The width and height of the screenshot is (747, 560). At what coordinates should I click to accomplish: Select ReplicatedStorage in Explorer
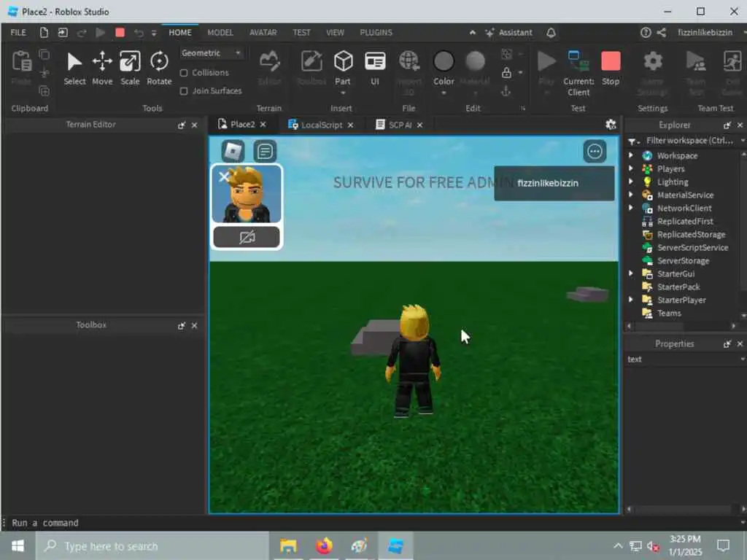click(x=692, y=234)
